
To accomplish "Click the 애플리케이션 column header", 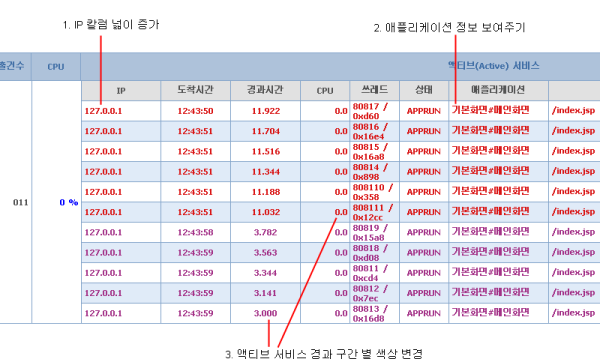I will click(x=498, y=91).
